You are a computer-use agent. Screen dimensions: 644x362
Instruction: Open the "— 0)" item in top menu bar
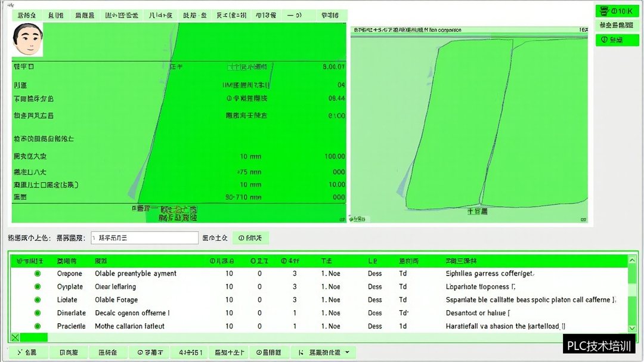point(294,15)
